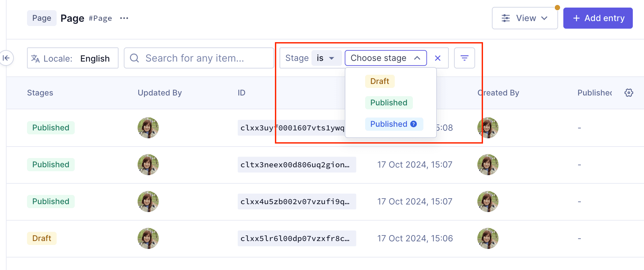Open the entry ID starting with cltx3neex
Viewport: 644px width, 270px height.
click(296, 165)
